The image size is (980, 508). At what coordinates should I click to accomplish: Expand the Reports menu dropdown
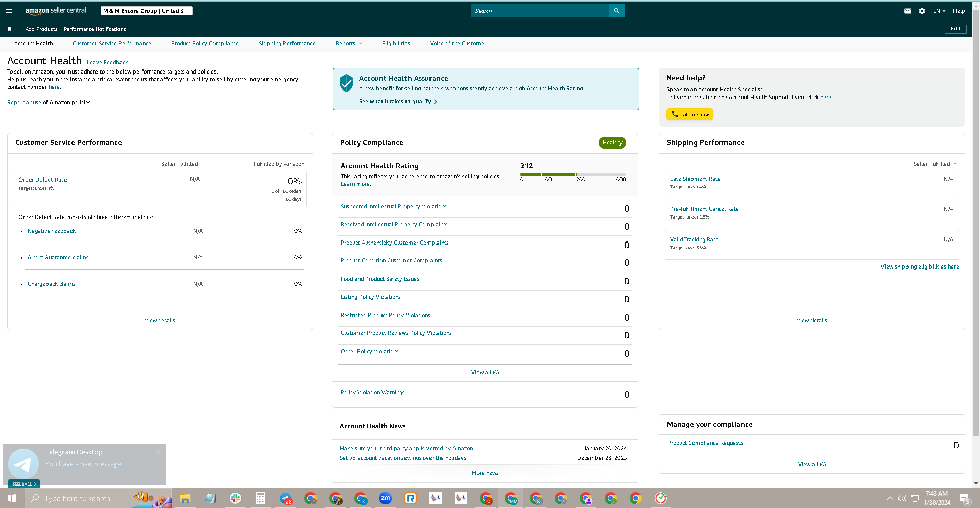click(x=348, y=44)
